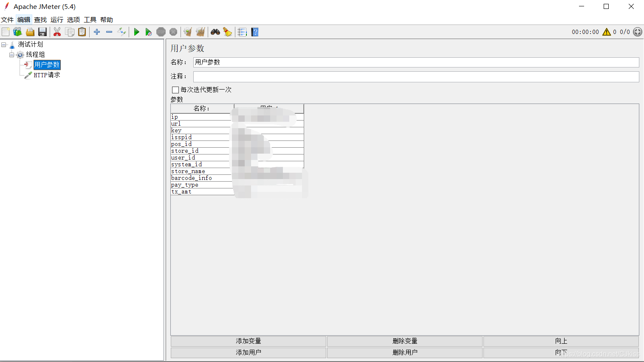Click the Toggle enable/disable icon
This screenshot has width=644, height=362.
coord(122,32)
